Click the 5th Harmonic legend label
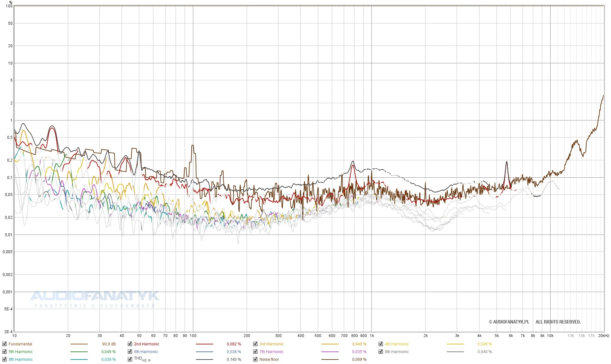This screenshot has height=364, width=611. [21, 351]
